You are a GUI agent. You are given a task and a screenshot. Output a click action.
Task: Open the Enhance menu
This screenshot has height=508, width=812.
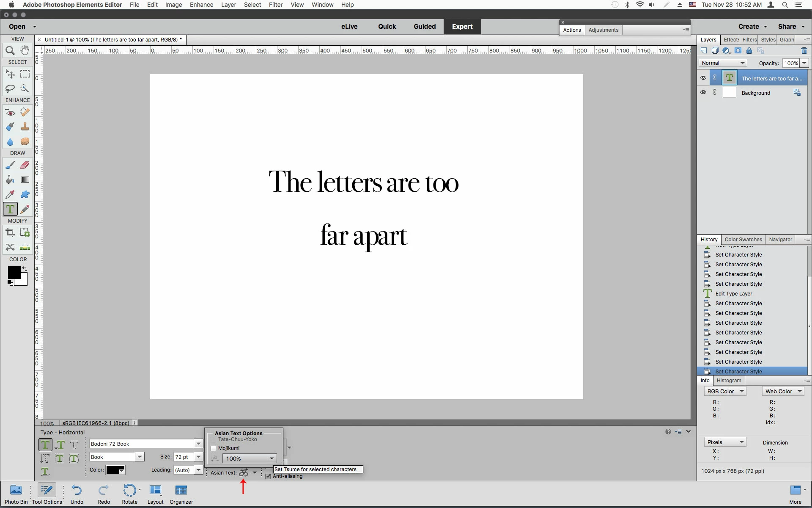point(201,5)
